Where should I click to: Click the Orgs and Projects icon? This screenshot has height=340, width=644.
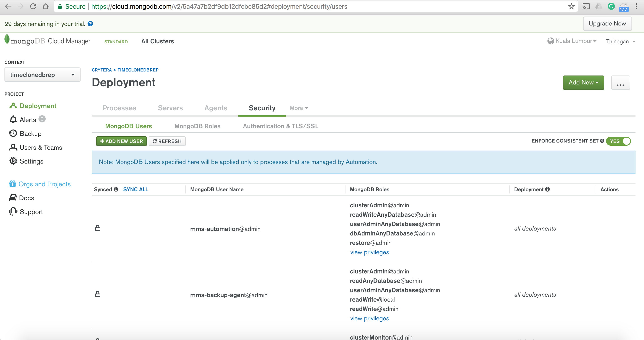tap(12, 184)
